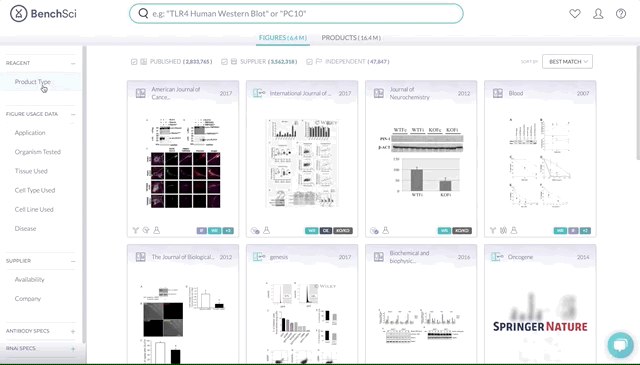Screen dimensions: 640x365
Task: Toggle the Independent figures checkbox
Action: [309, 62]
